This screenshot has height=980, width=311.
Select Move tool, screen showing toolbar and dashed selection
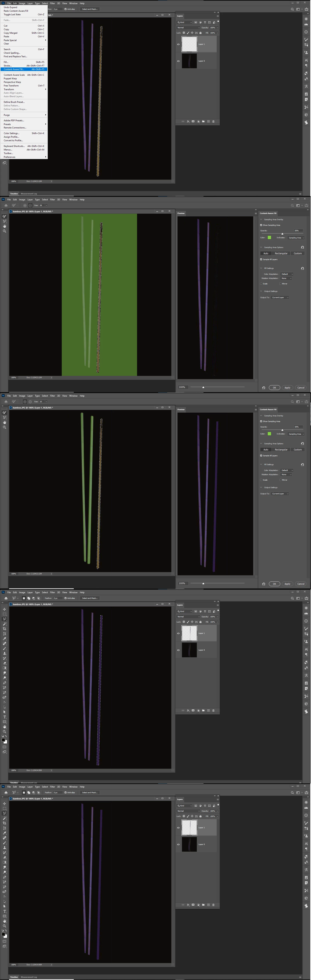pos(5,609)
